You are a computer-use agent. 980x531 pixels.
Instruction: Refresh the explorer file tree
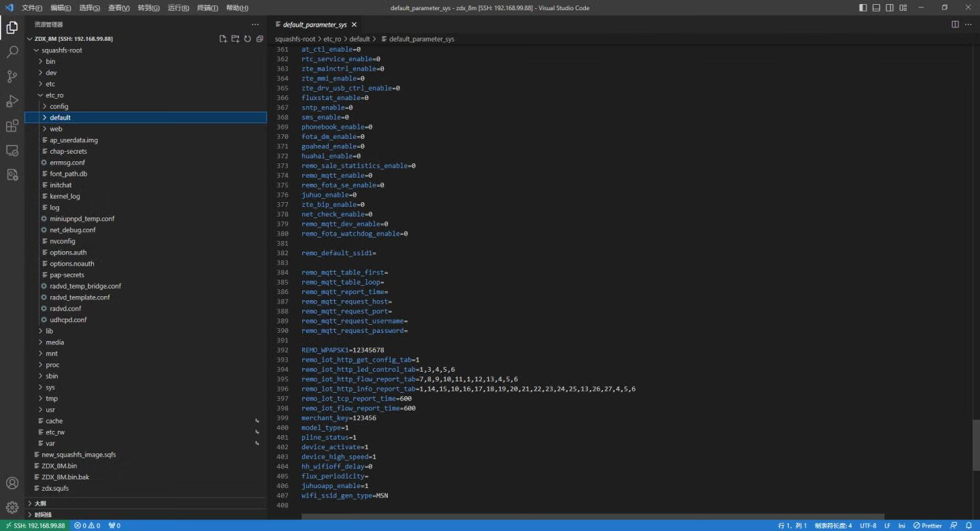247,39
